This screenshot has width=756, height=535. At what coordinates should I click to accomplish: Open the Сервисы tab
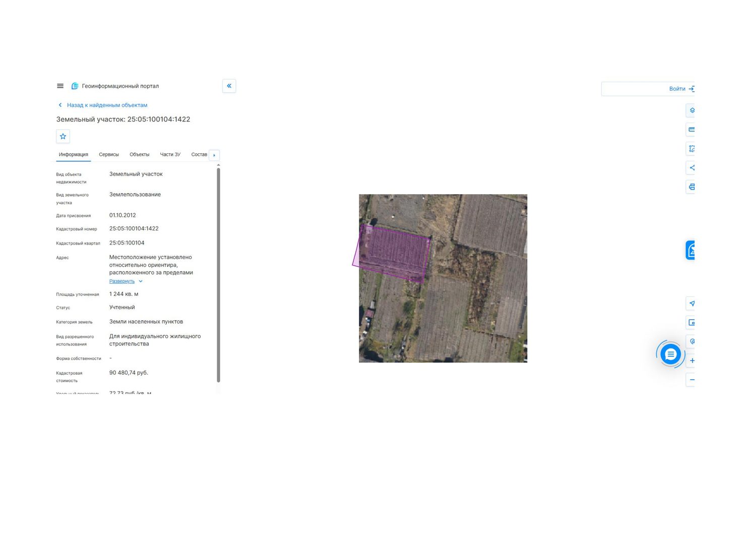point(109,155)
